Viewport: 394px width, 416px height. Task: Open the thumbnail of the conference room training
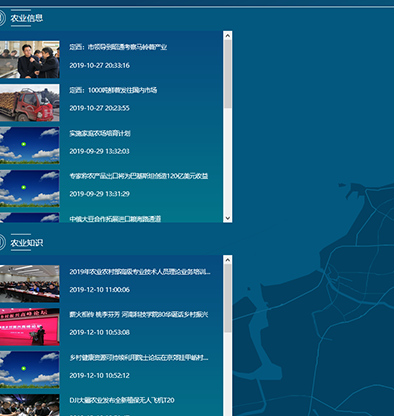[x=30, y=284]
